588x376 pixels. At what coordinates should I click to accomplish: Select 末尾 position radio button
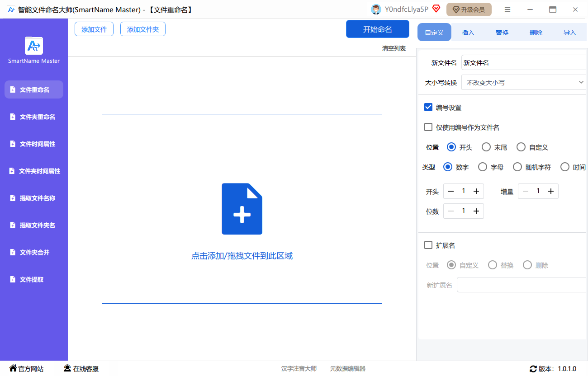click(x=486, y=147)
